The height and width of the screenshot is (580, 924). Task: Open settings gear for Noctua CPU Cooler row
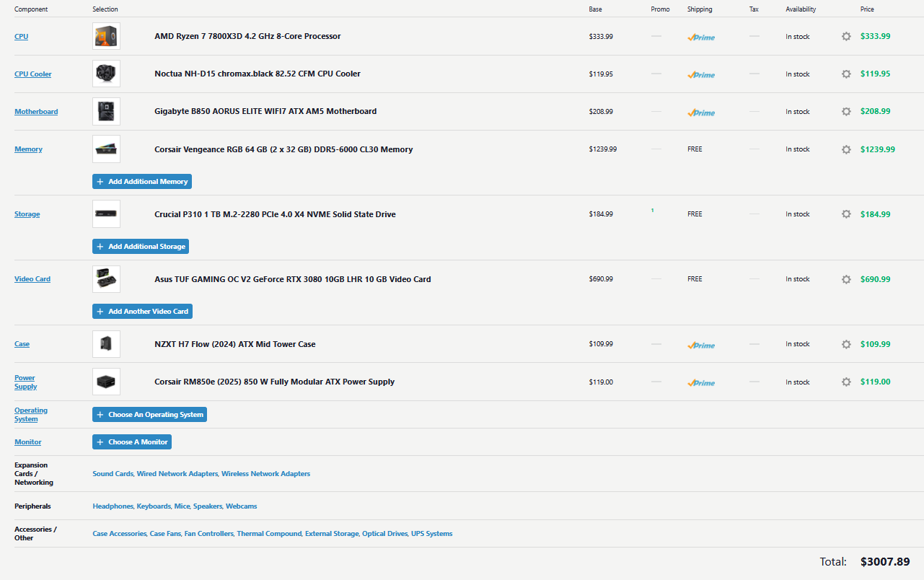coord(846,74)
